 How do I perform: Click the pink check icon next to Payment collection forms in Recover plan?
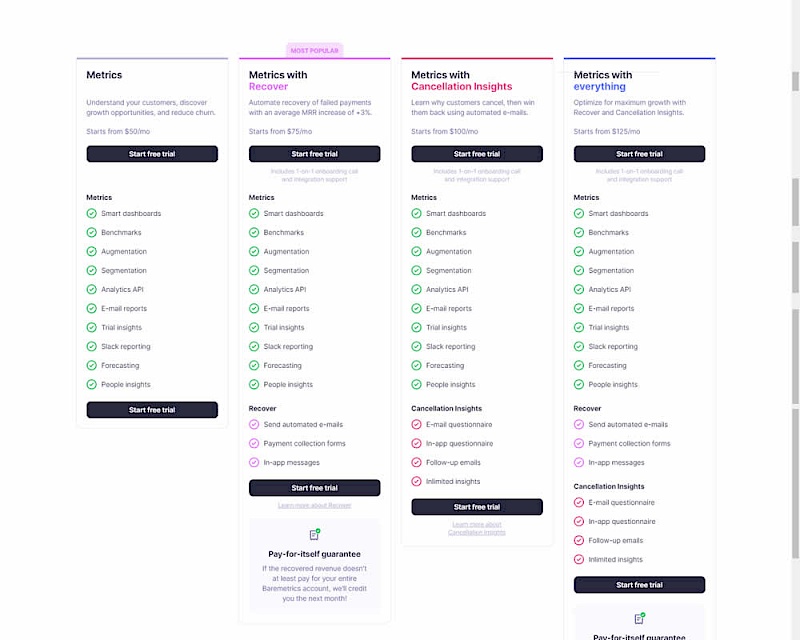[x=254, y=443]
